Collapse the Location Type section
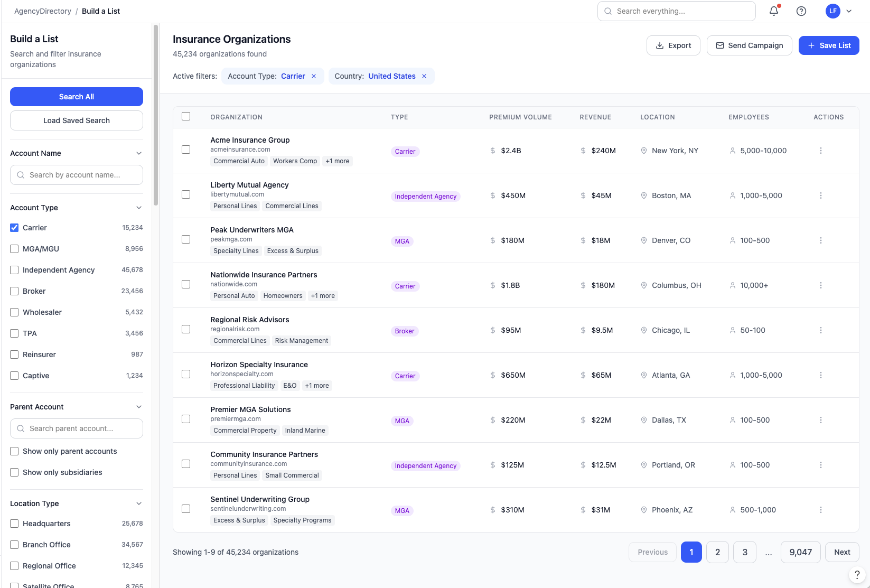The height and width of the screenshot is (588, 870). pyautogui.click(x=139, y=503)
